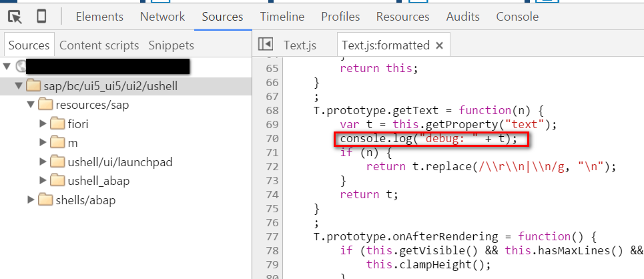The height and width of the screenshot is (279, 644).
Task: Open the Network panel
Action: (x=162, y=17)
